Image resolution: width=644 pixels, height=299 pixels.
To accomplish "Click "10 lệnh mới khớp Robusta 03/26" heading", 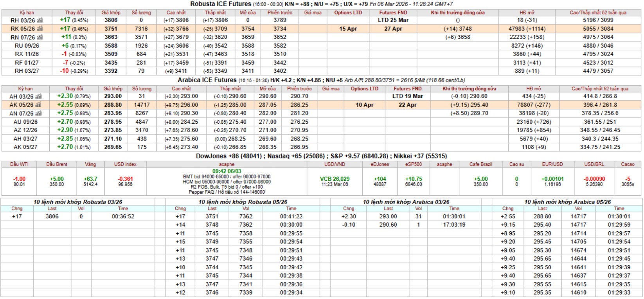I will [x=78, y=202].
